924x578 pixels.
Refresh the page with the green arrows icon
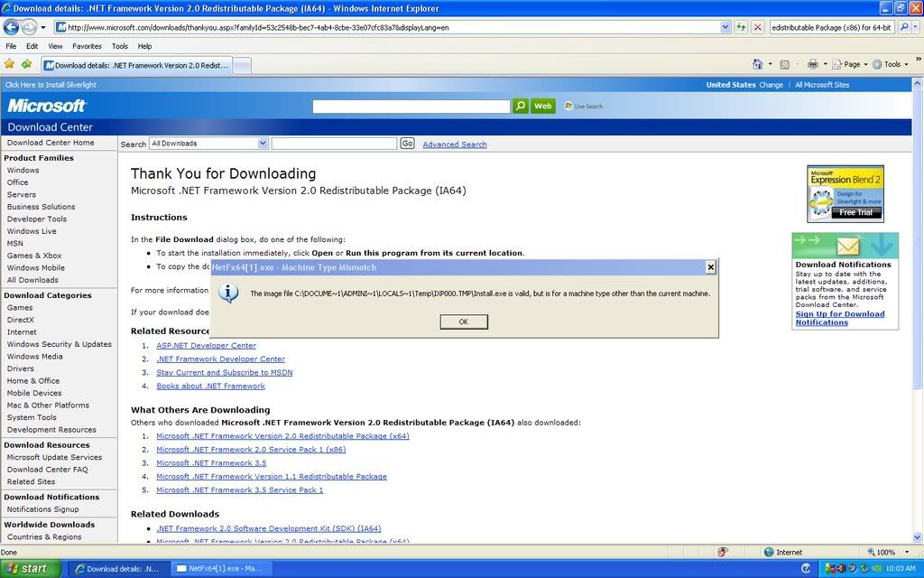point(741,27)
